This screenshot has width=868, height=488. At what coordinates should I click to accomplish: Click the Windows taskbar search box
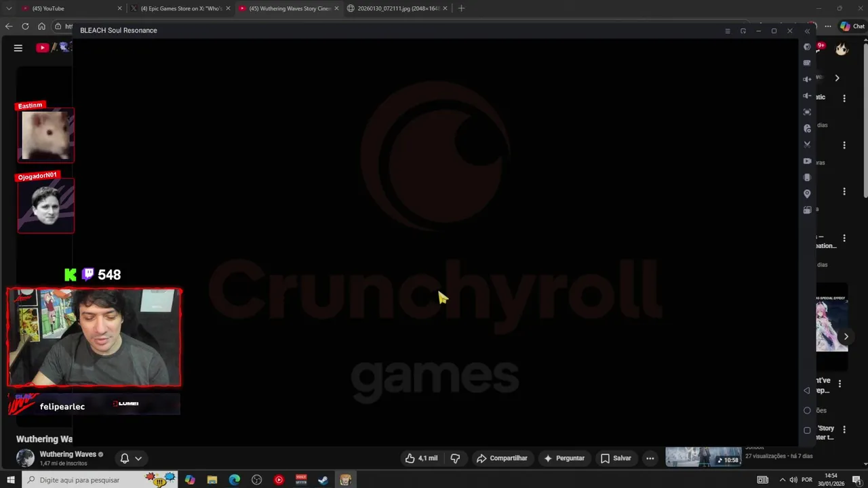pos(100,480)
